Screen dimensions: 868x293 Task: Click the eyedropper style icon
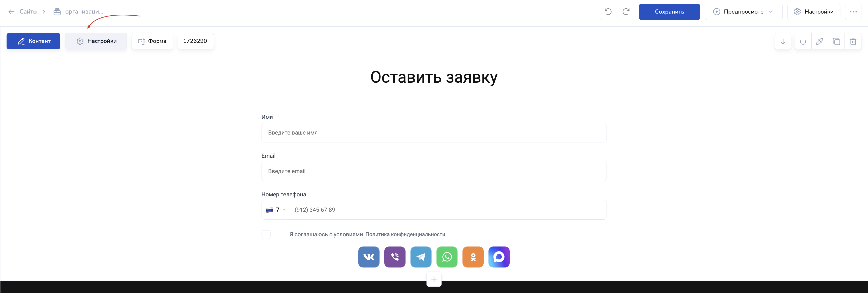(819, 41)
